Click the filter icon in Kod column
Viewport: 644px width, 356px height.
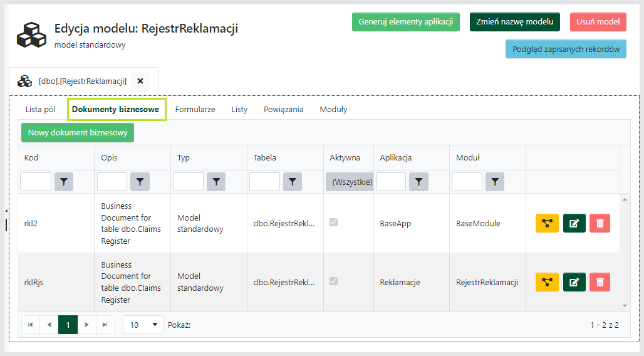(x=64, y=182)
